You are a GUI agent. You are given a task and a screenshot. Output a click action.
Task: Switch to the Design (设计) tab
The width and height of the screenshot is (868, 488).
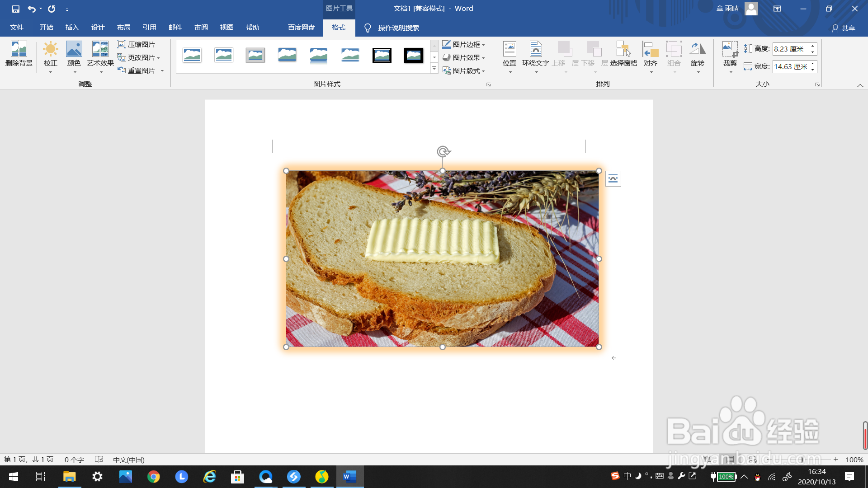98,28
